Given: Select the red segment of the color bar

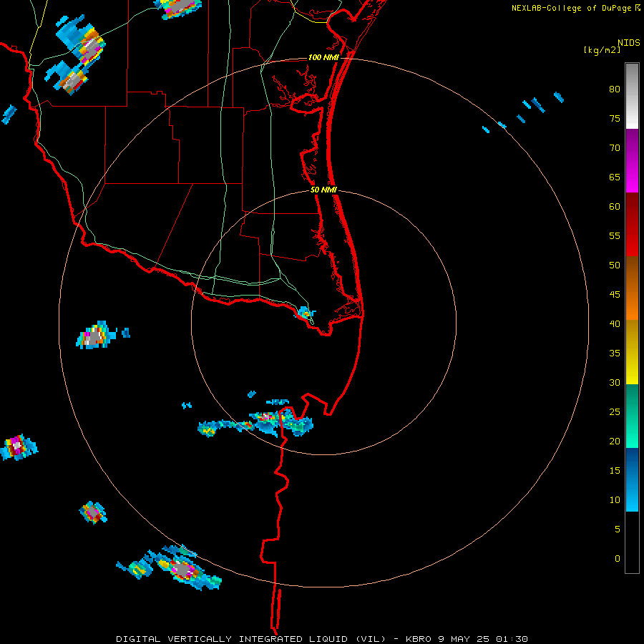Looking at the screenshot, I should tap(632, 225).
